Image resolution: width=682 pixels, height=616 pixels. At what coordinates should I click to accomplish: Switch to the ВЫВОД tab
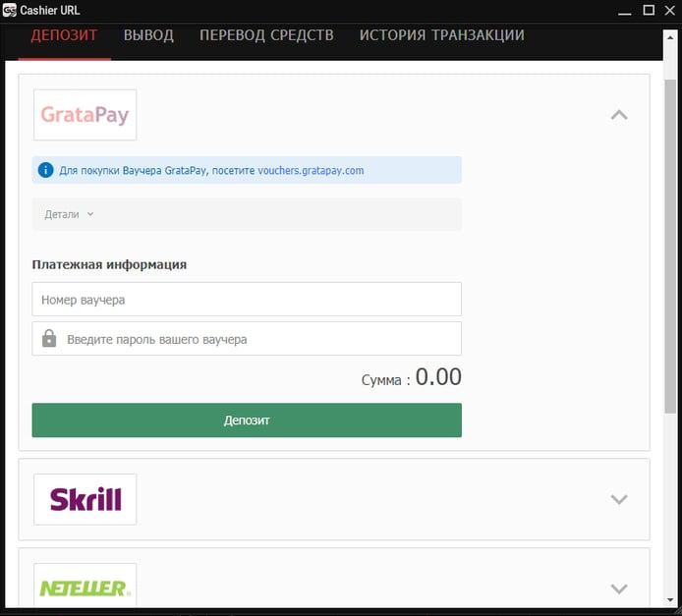(148, 35)
